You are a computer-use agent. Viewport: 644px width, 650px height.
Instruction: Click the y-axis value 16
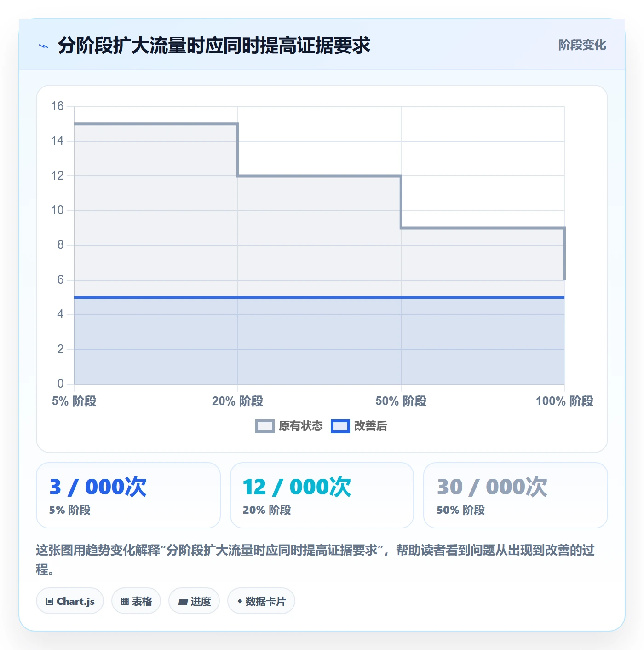[57, 106]
